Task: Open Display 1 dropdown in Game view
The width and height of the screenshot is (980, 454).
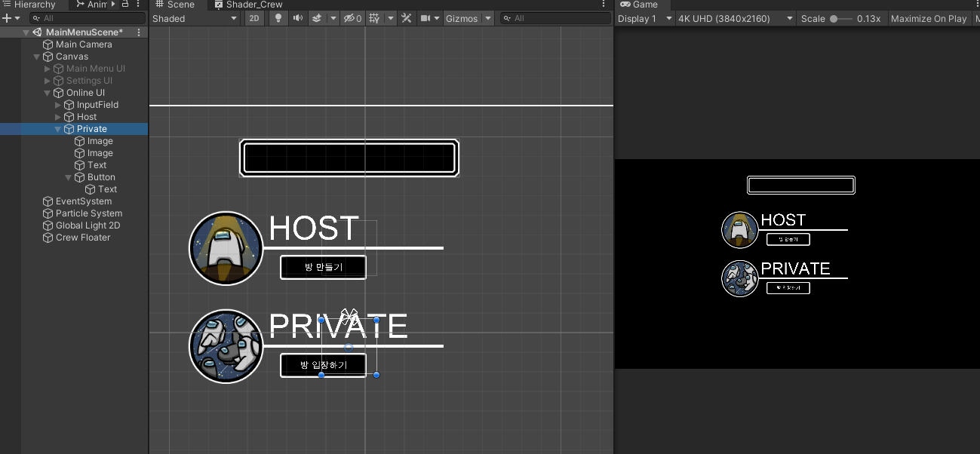Action: click(x=645, y=18)
